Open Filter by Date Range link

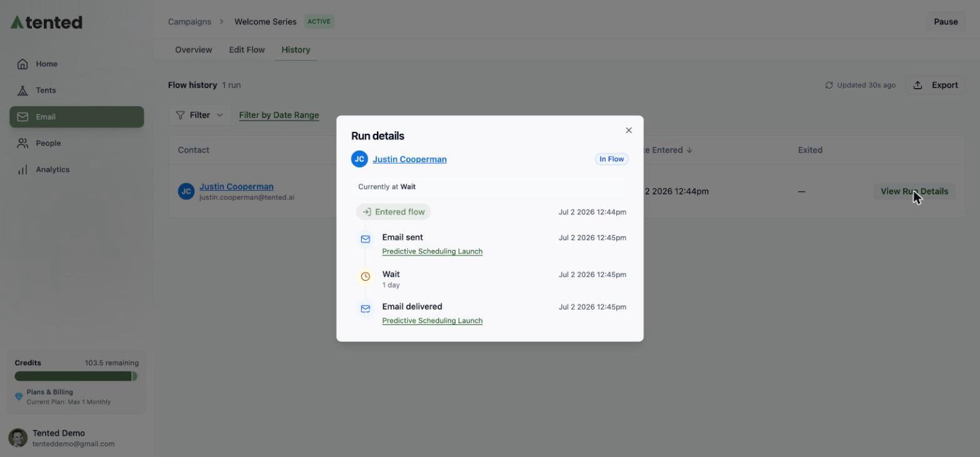click(279, 115)
